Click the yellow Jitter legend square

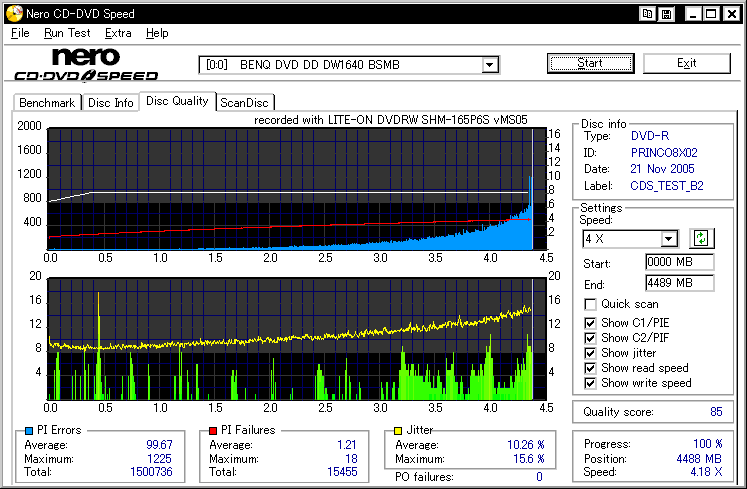click(399, 431)
